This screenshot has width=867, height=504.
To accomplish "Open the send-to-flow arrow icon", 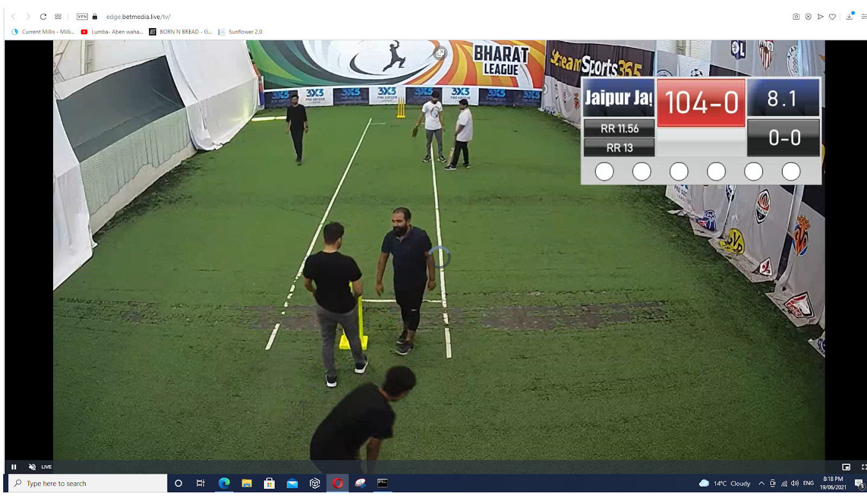I will [x=820, y=17].
